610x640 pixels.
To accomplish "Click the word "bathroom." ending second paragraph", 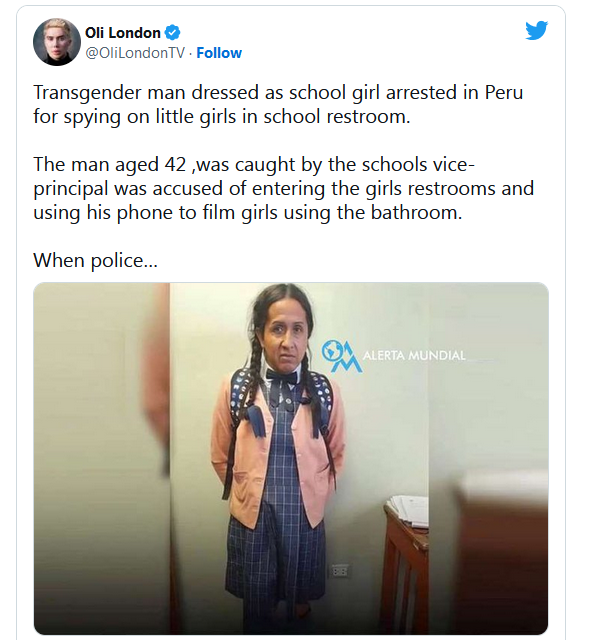I will (416, 213).
